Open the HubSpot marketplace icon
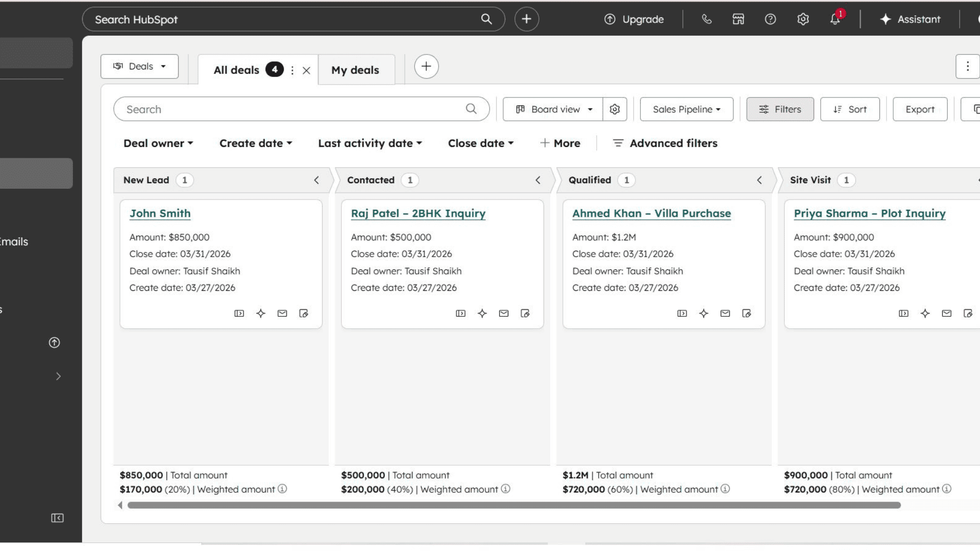Screen dimensions: 980x551 738,19
